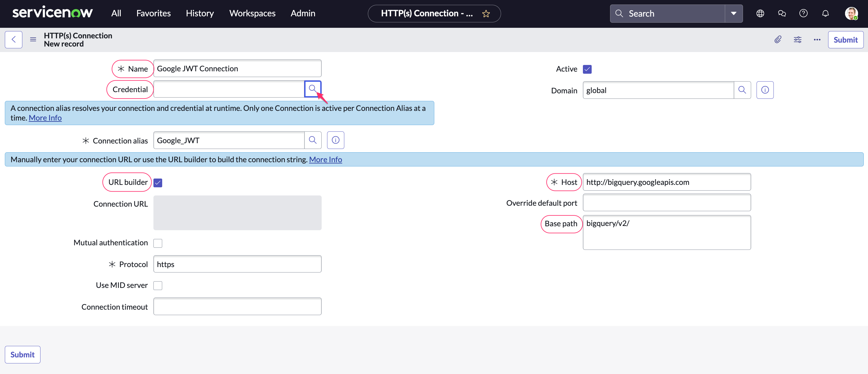Click the Connection timeout input field

point(237,306)
